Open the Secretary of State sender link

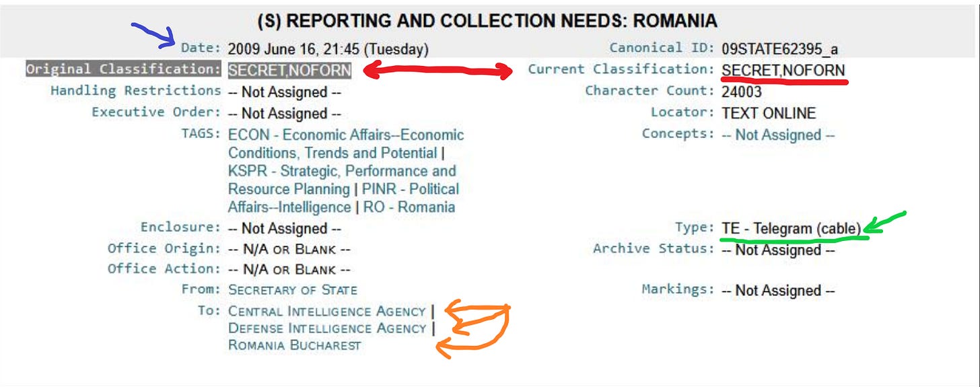point(293,290)
